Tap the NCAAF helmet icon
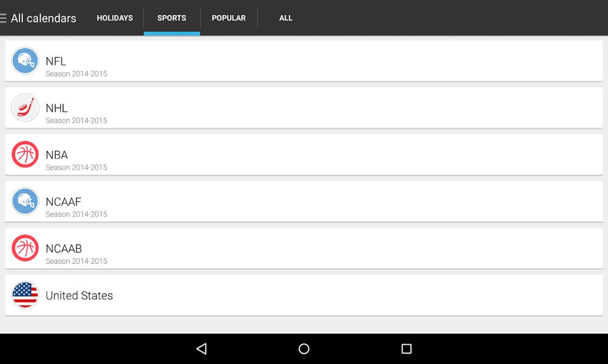The height and width of the screenshot is (364, 608). pyautogui.click(x=25, y=201)
